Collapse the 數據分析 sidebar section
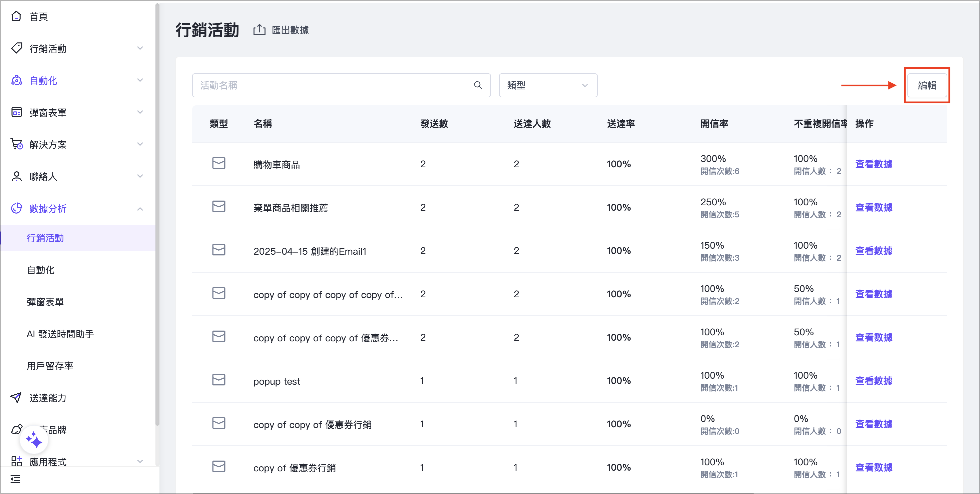 140,209
